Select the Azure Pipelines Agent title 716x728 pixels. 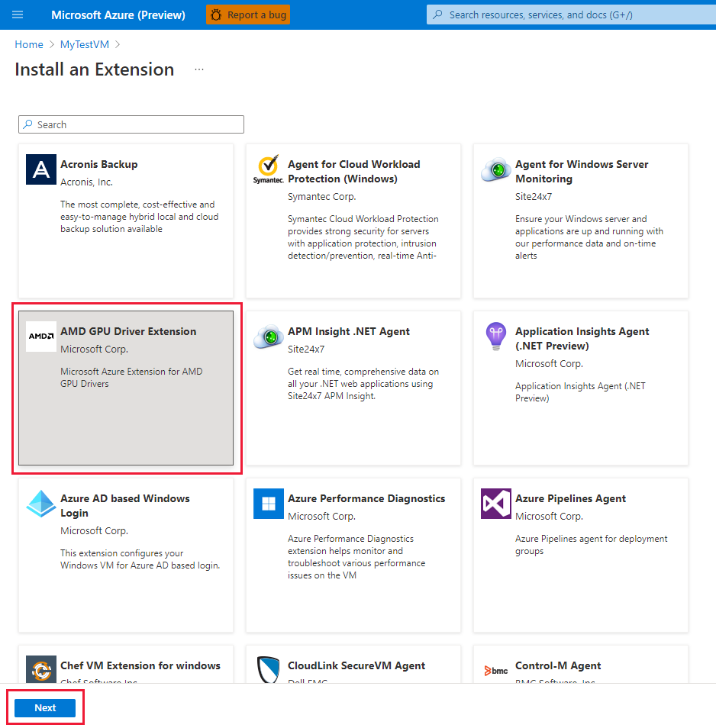point(570,498)
